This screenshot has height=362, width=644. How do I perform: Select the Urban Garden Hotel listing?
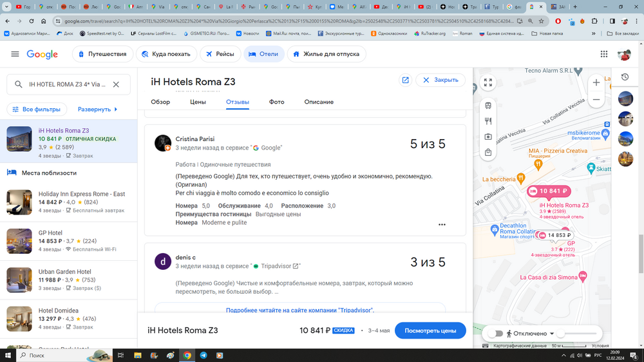coord(69,280)
